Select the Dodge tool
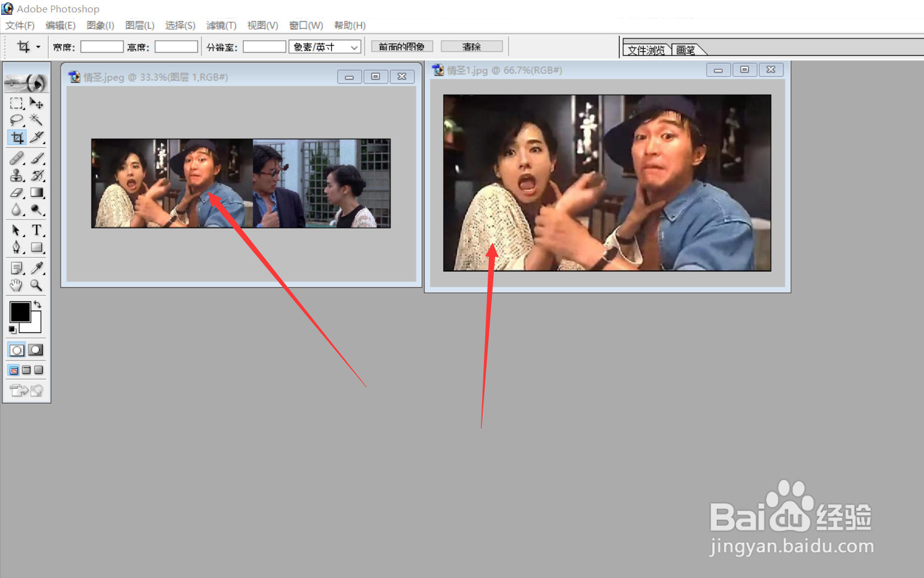 (x=37, y=210)
